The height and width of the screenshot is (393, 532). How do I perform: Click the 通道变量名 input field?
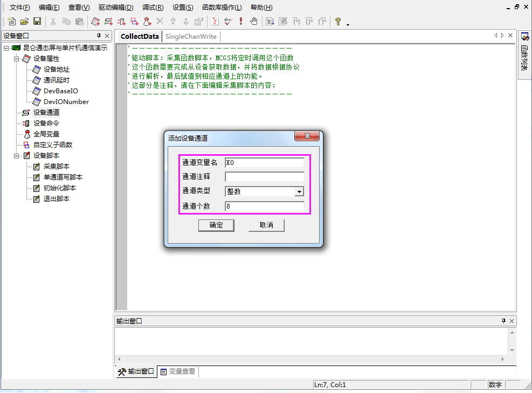(265, 163)
